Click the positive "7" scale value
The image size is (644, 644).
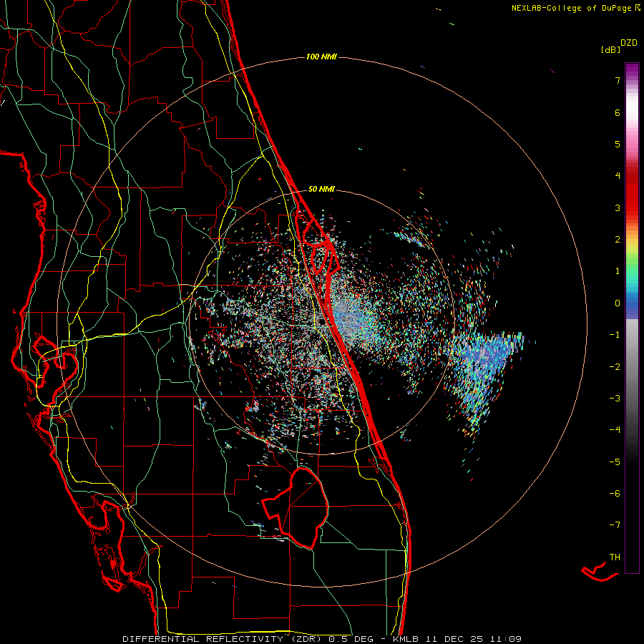pyautogui.click(x=618, y=80)
